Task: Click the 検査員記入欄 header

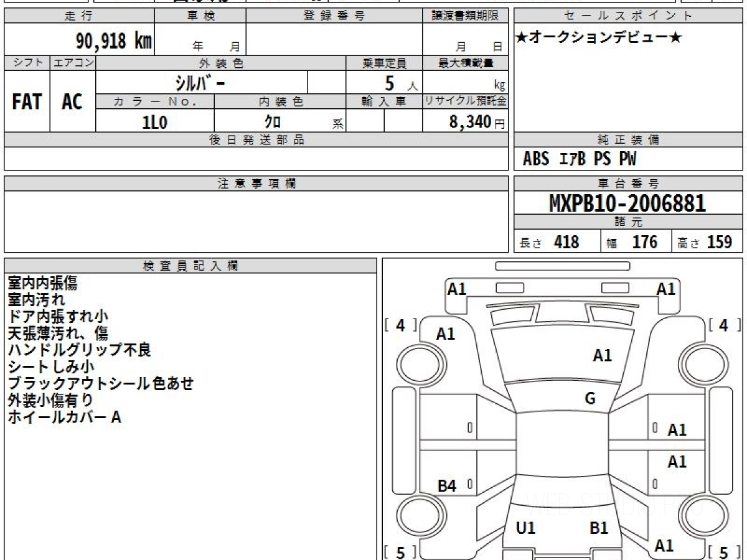Action: pos(190,266)
